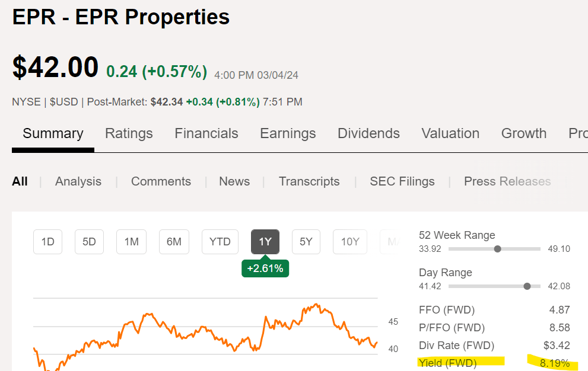Select the Financials tab
This screenshot has height=371, width=588.
(206, 133)
